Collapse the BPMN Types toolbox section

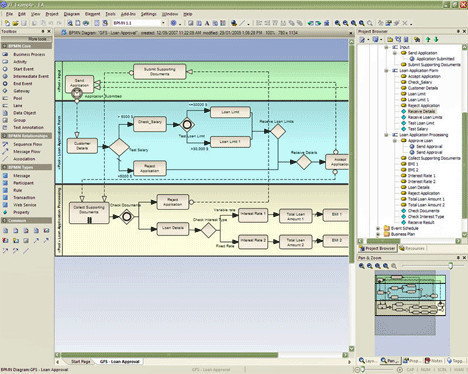4,167
